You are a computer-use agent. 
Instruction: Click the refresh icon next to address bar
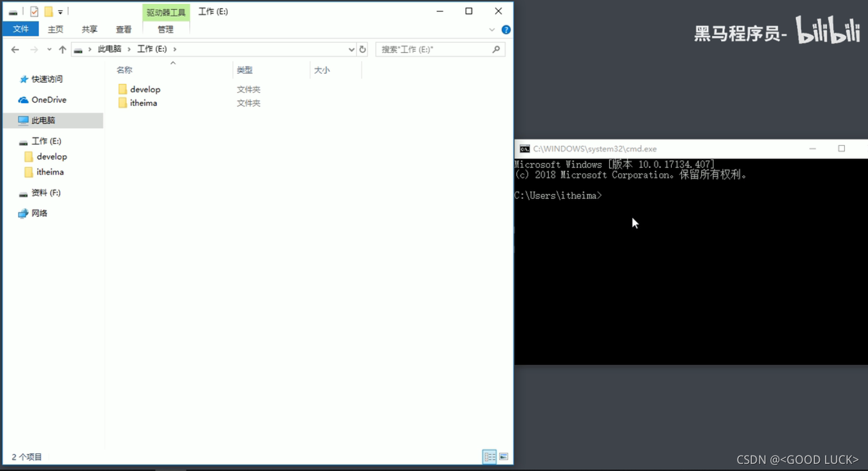[362, 49]
